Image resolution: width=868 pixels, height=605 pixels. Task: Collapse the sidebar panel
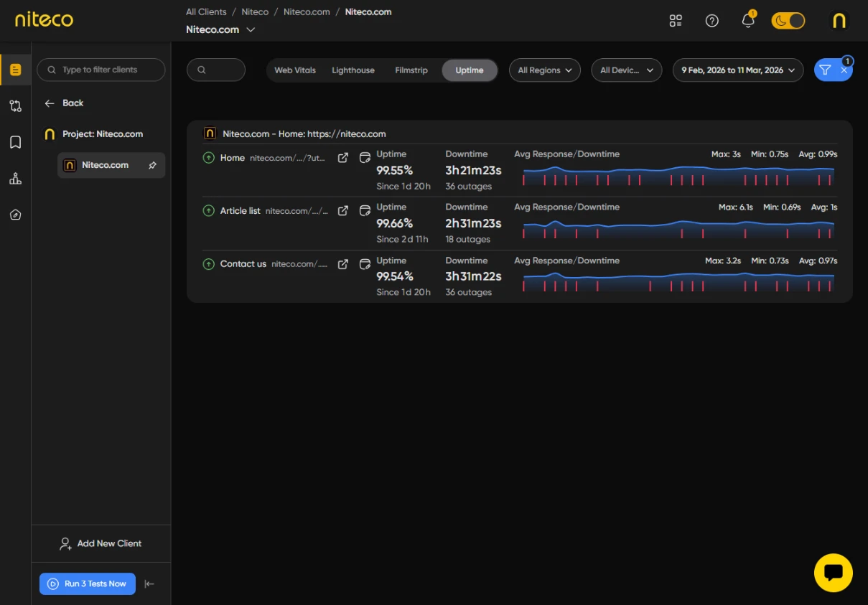pos(149,583)
